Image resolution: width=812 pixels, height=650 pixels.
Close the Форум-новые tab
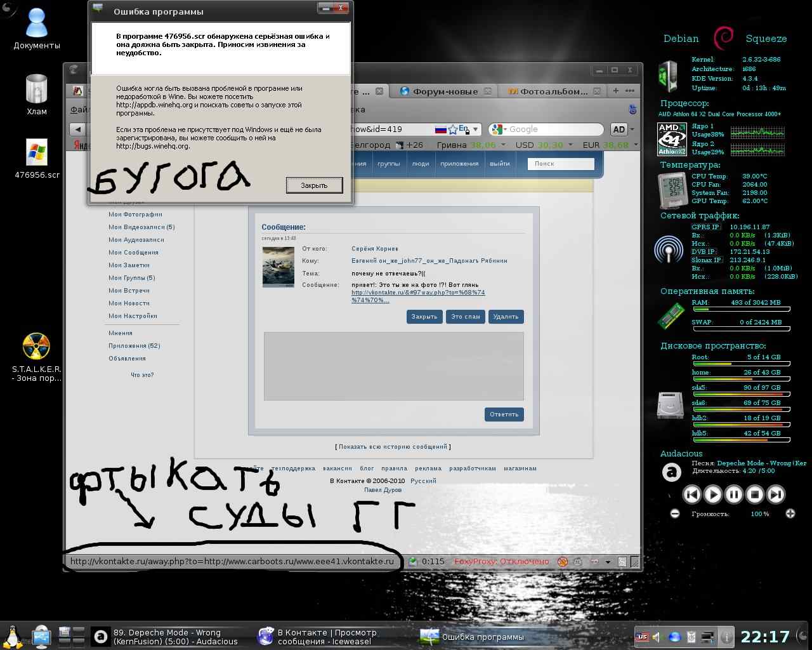click(x=488, y=91)
